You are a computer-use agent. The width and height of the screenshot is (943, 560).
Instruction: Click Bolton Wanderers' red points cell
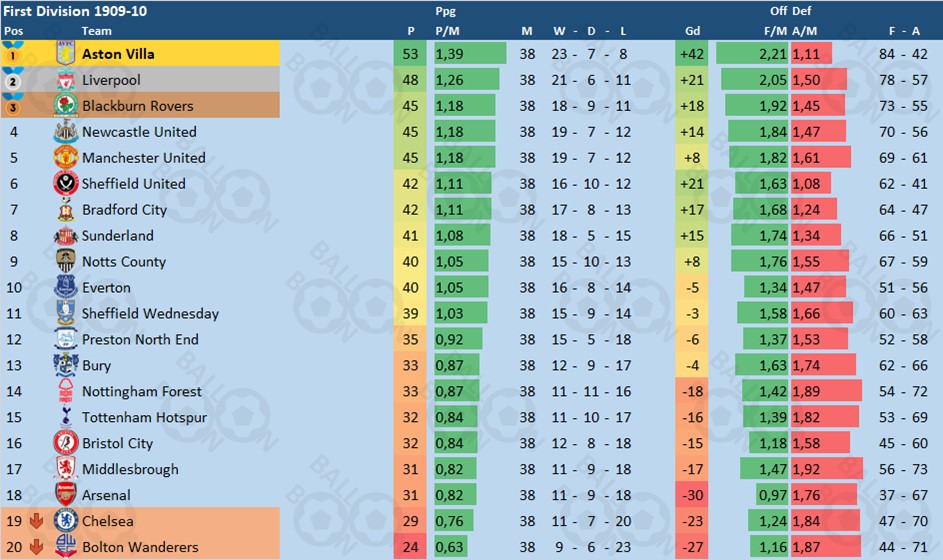point(410,547)
